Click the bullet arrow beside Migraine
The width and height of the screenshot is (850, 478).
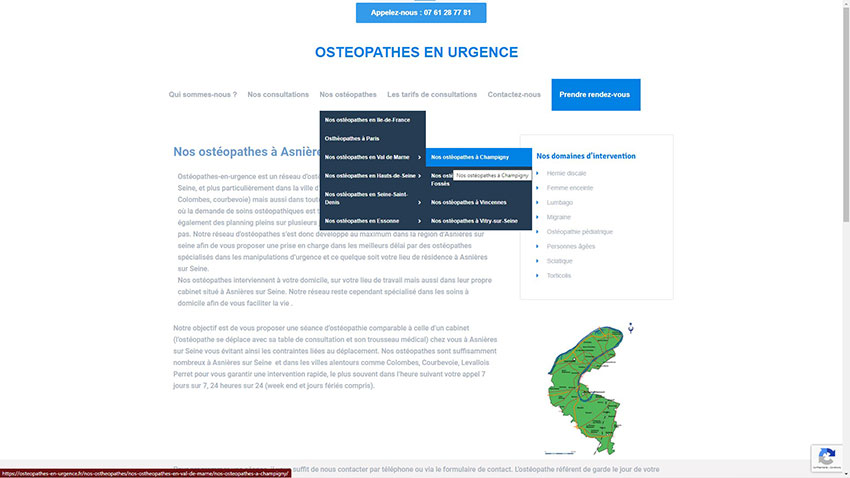(x=537, y=217)
